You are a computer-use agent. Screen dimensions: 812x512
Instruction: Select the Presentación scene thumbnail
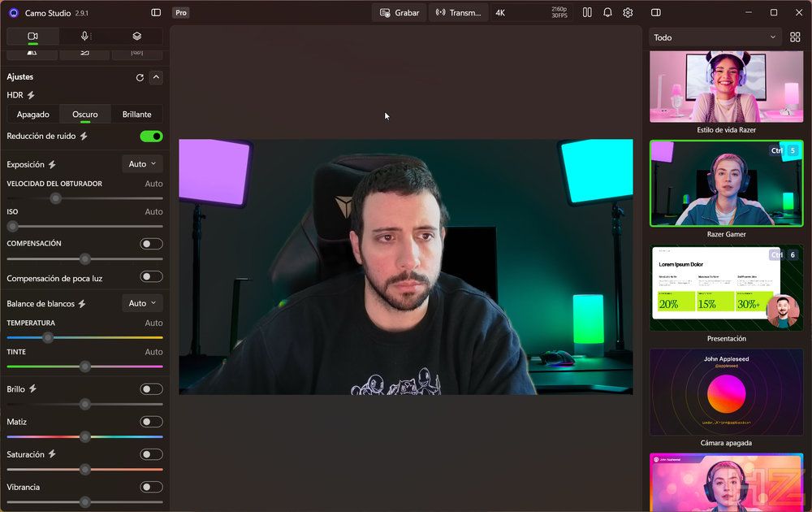pyautogui.click(x=726, y=289)
